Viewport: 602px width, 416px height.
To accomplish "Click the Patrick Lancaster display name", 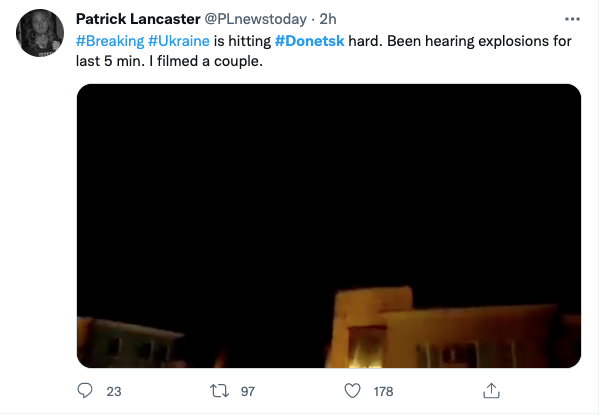I will [x=138, y=19].
